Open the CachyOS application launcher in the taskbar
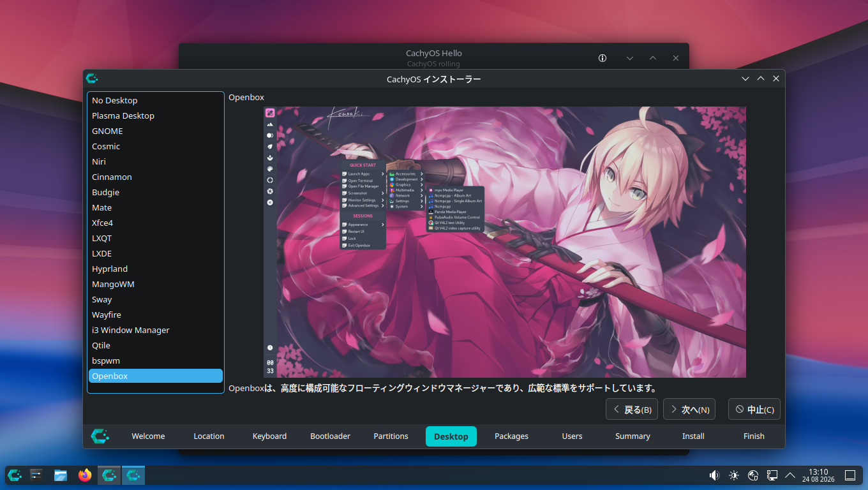The height and width of the screenshot is (490, 868). (x=15, y=475)
